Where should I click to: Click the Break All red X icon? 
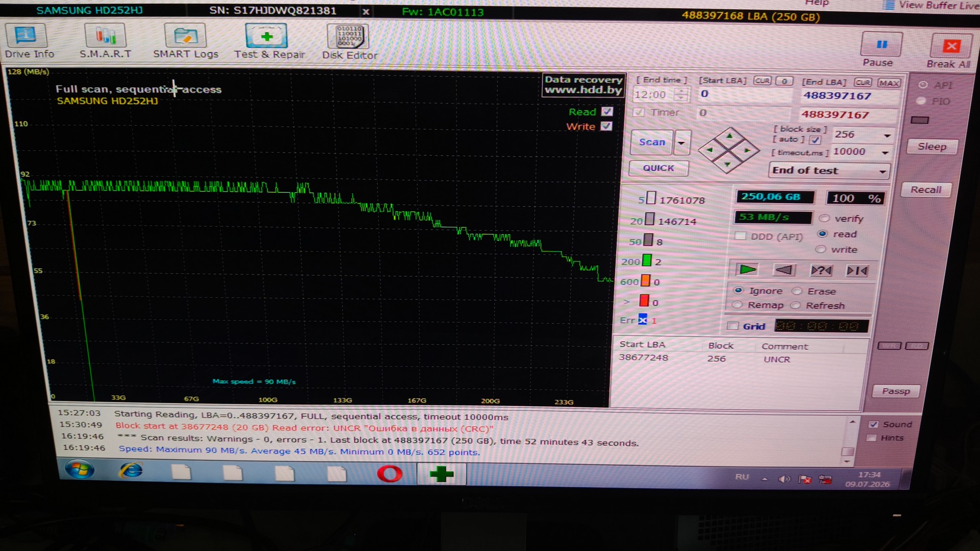click(x=951, y=46)
